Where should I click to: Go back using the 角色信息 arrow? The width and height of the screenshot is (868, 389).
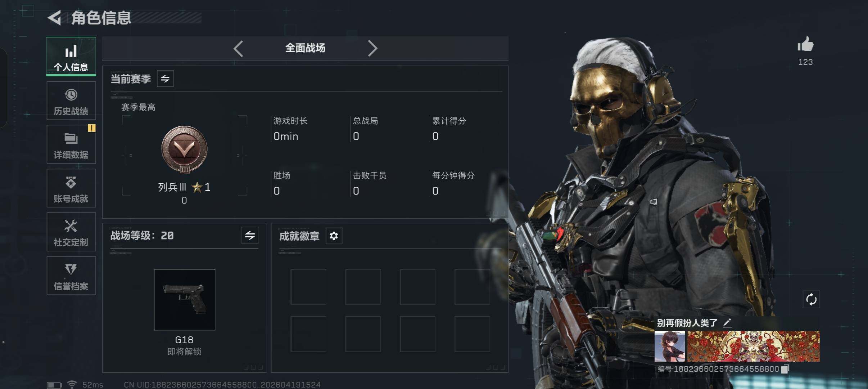pos(55,18)
